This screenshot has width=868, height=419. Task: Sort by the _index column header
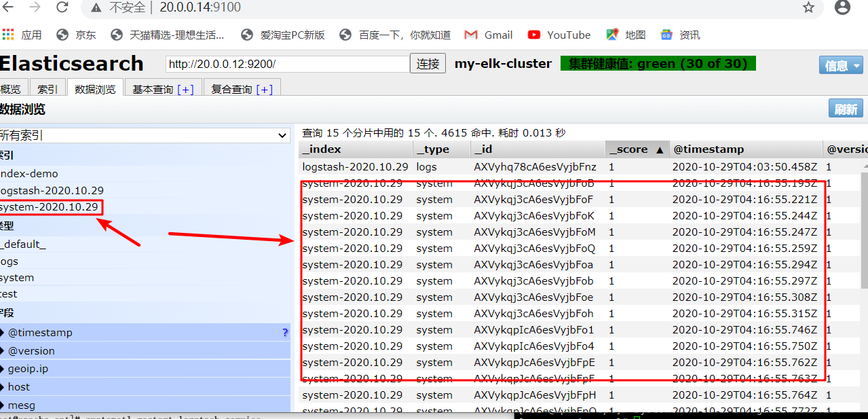pyautogui.click(x=356, y=149)
